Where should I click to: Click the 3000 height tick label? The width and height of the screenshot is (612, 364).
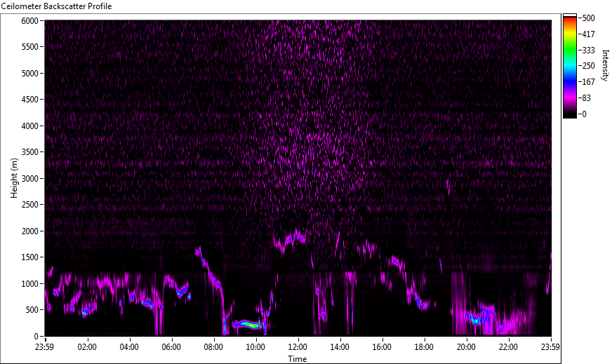click(29, 179)
